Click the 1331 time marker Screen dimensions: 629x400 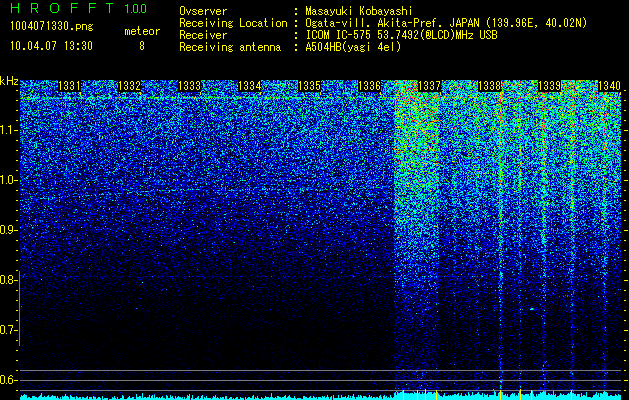tap(69, 86)
